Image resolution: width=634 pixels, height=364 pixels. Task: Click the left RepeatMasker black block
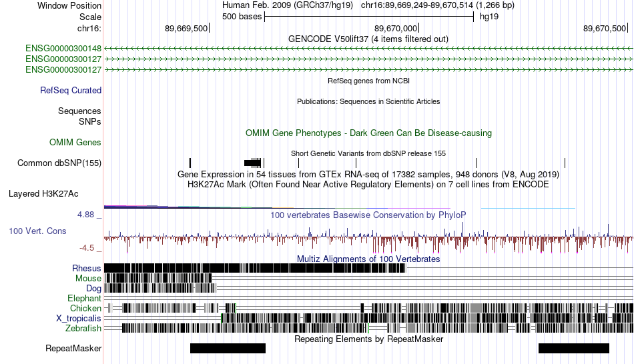[228, 348]
